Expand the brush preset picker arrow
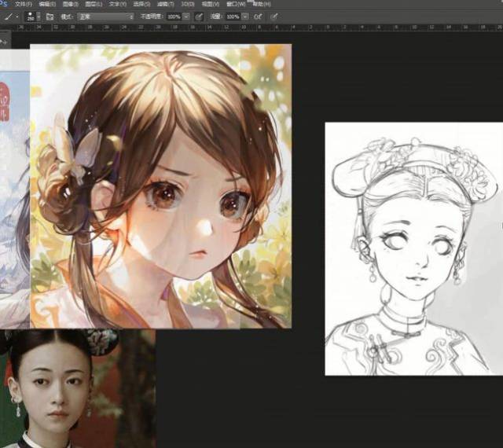Viewport: 503px width, 448px height. [39, 17]
